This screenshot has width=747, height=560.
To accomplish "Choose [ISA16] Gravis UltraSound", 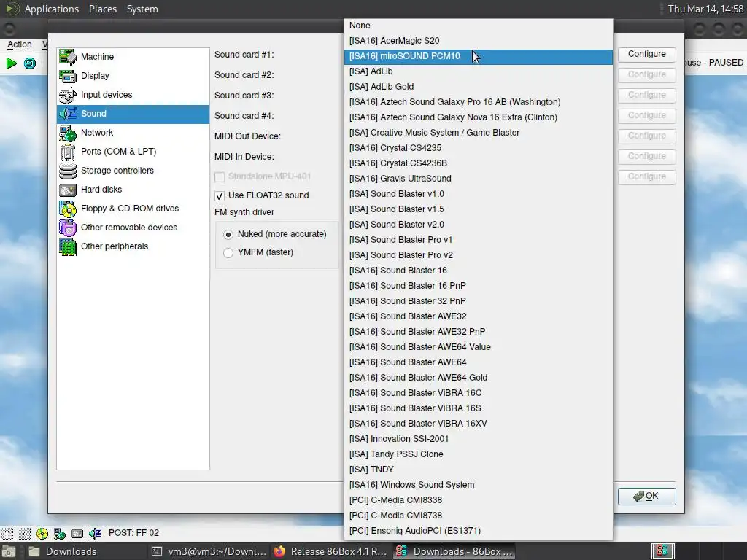I will pos(479,179).
